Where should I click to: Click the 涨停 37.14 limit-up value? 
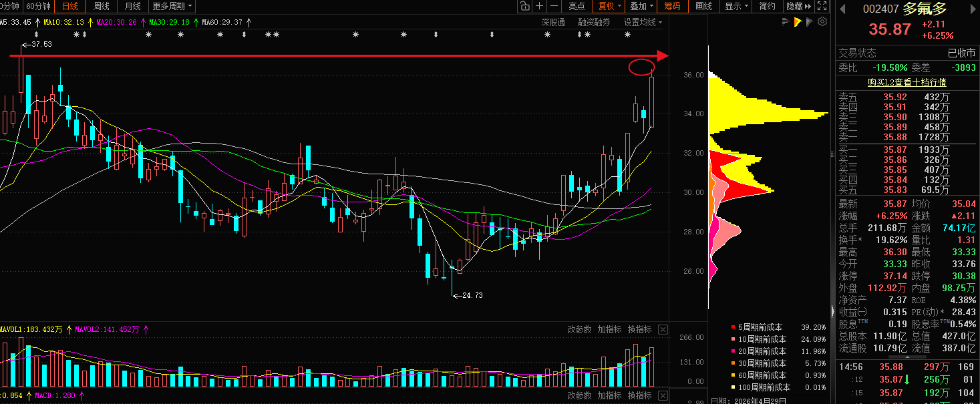[894, 276]
